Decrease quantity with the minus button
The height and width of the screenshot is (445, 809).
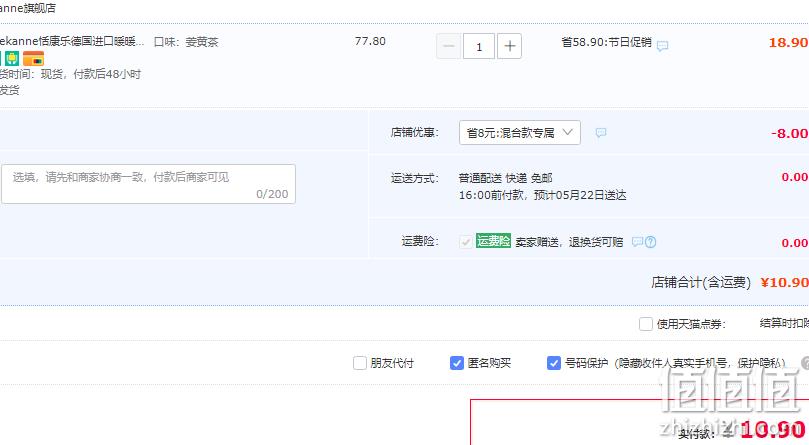click(448, 46)
